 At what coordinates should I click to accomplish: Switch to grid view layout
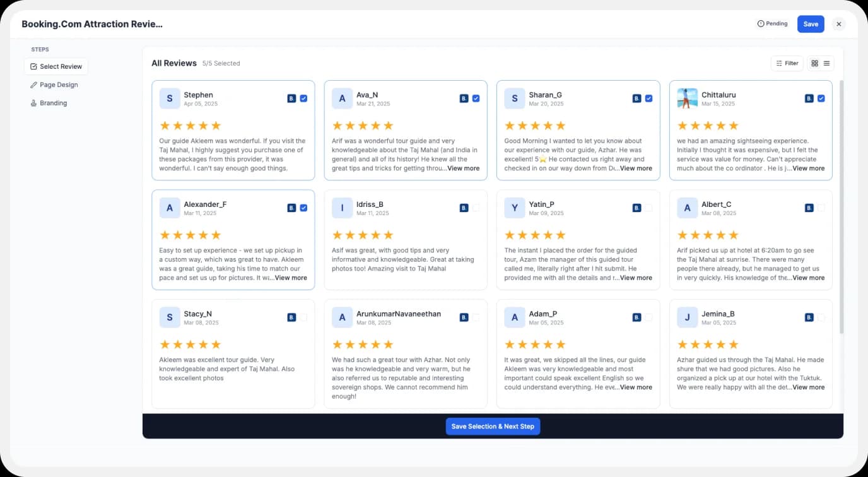(x=814, y=63)
